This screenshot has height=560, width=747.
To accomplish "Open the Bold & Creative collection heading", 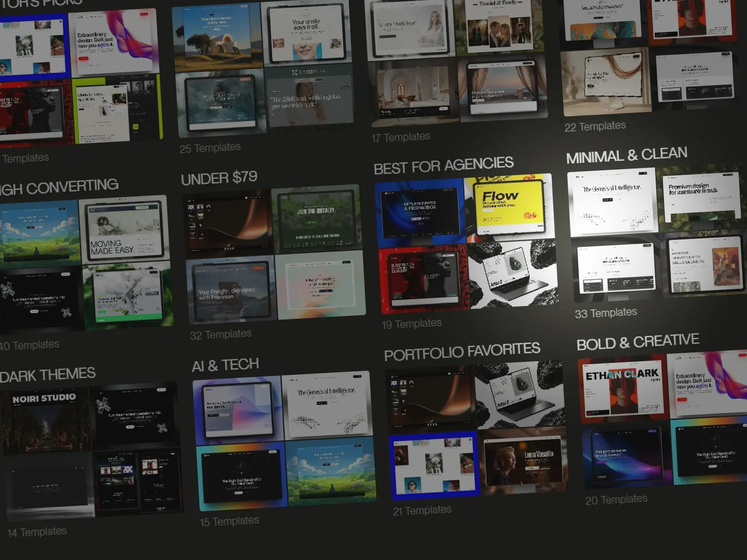I will 638,342.
